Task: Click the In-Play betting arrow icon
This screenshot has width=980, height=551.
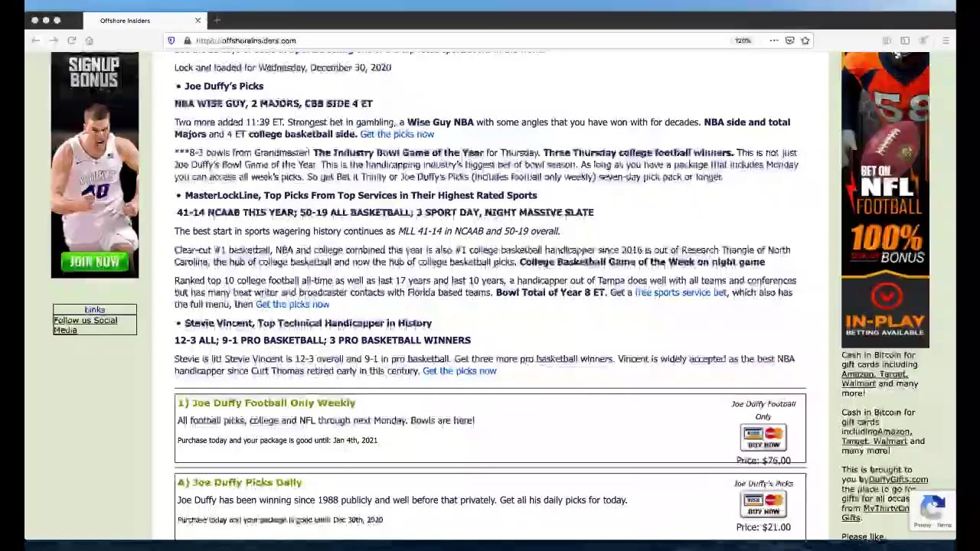Action: click(886, 295)
